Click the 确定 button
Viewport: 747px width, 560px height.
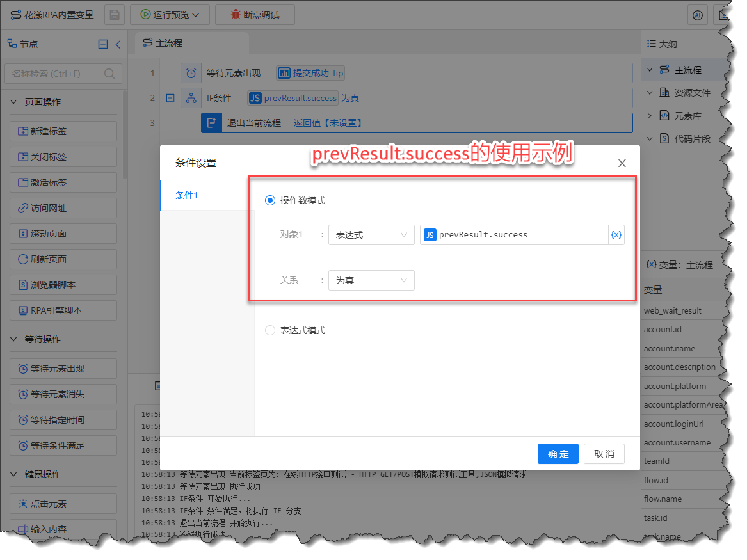[x=558, y=454]
